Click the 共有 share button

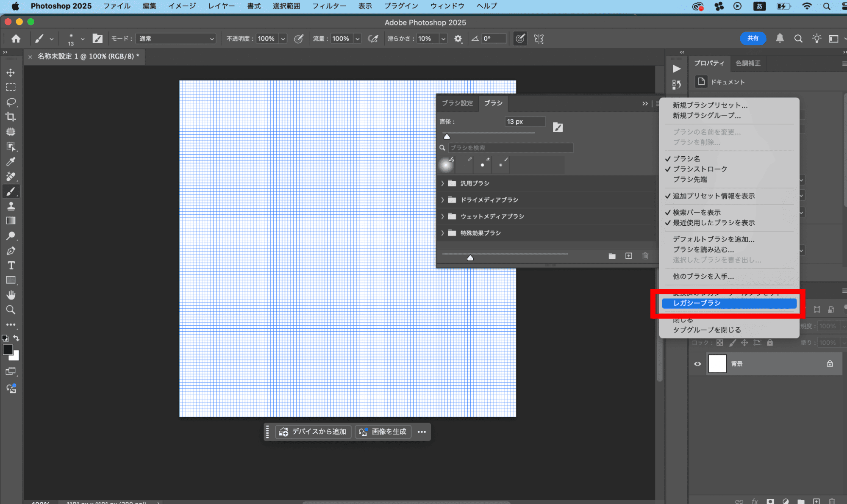tap(753, 38)
